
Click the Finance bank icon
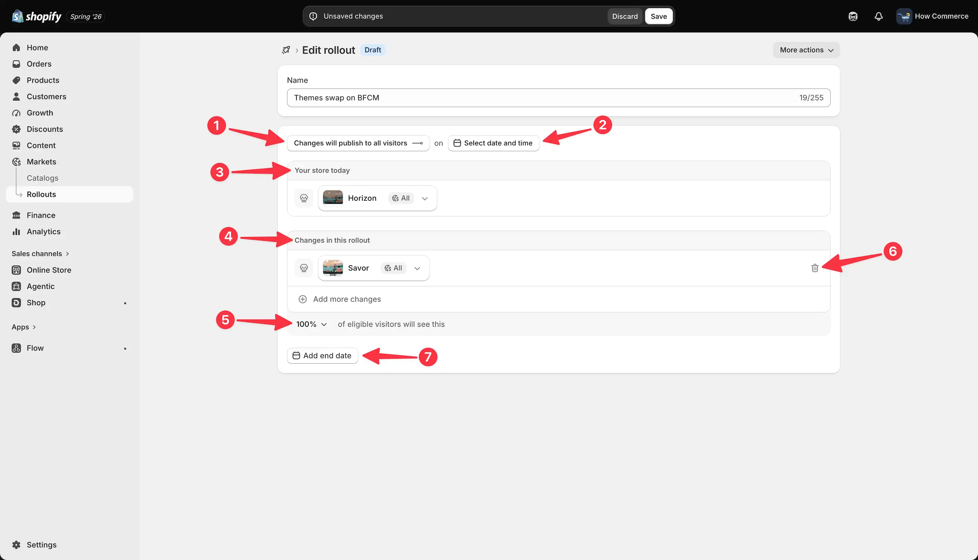click(x=16, y=215)
